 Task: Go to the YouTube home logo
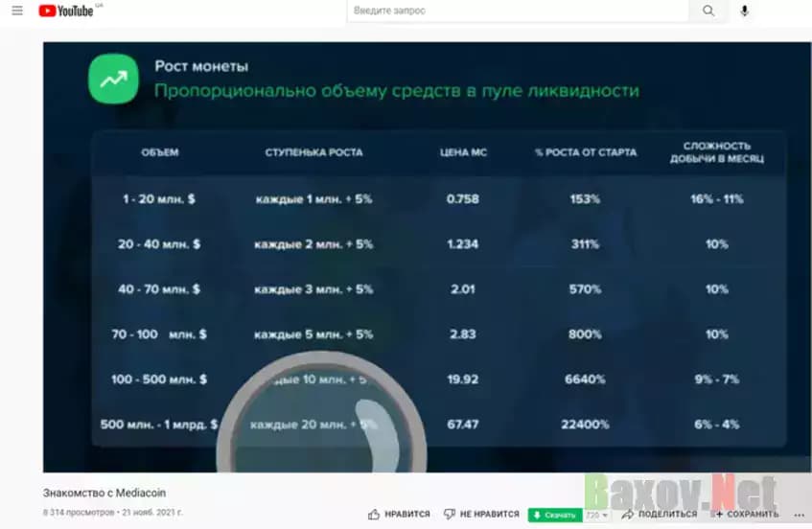[x=66, y=11]
